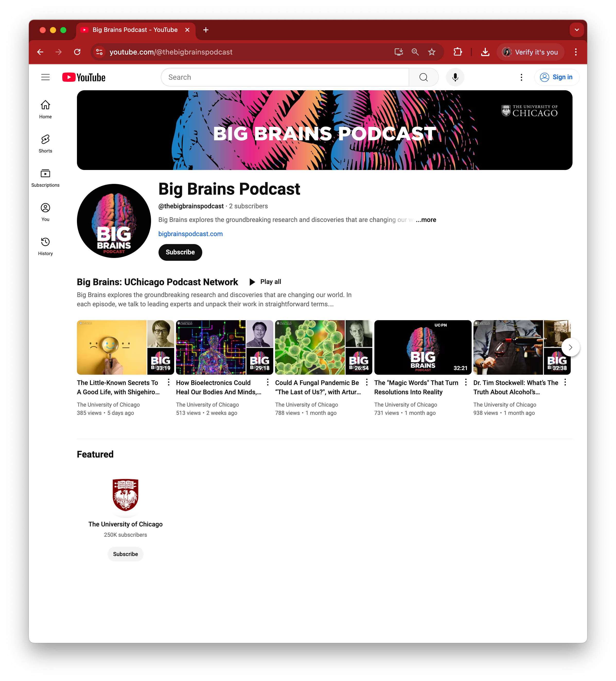Go back using the browser back arrow
Viewport: 616px width, 681px height.
click(x=40, y=52)
